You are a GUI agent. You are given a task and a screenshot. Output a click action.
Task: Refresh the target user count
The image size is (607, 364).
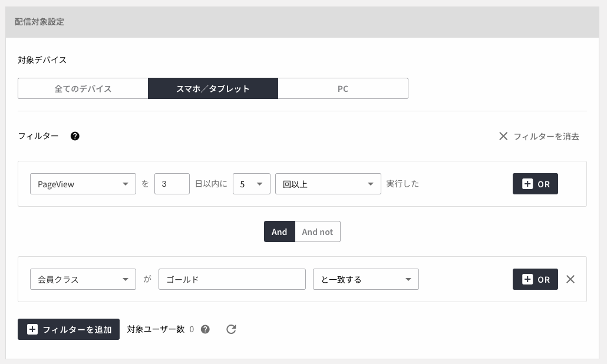point(231,329)
